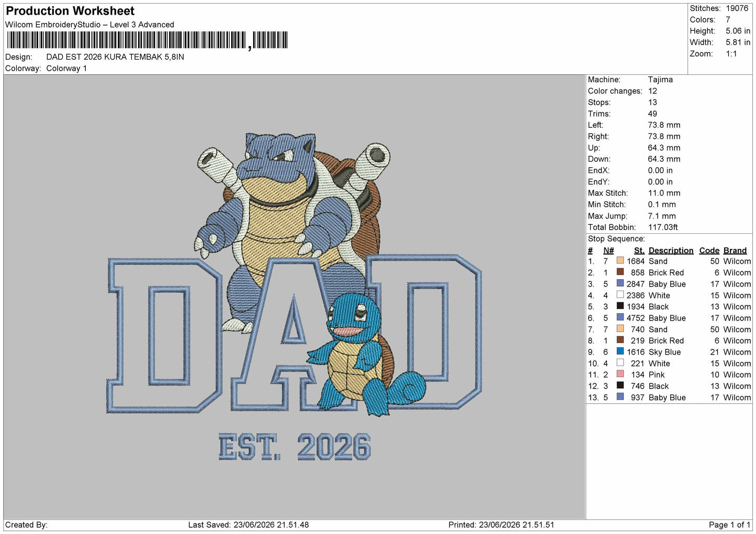Screen dimensions: 756x534
Task: Click the Pink description in stop 11
Action: point(657,374)
